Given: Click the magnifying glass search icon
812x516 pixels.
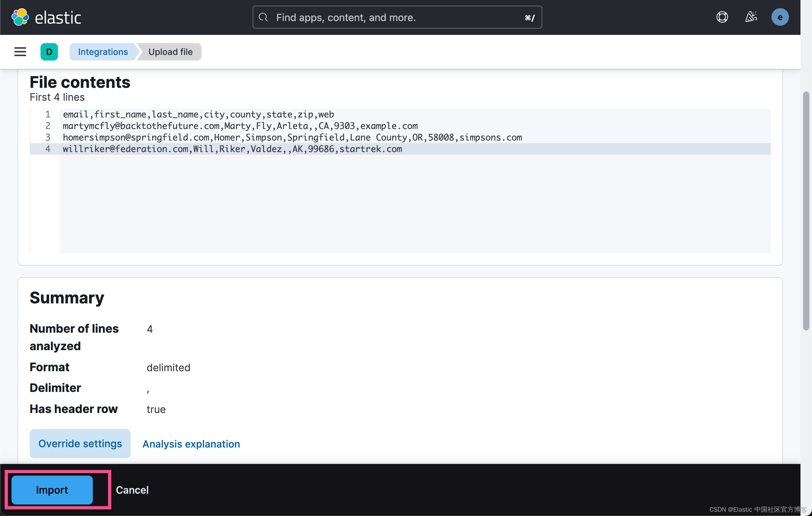Looking at the screenshot, I should point(263,17).
